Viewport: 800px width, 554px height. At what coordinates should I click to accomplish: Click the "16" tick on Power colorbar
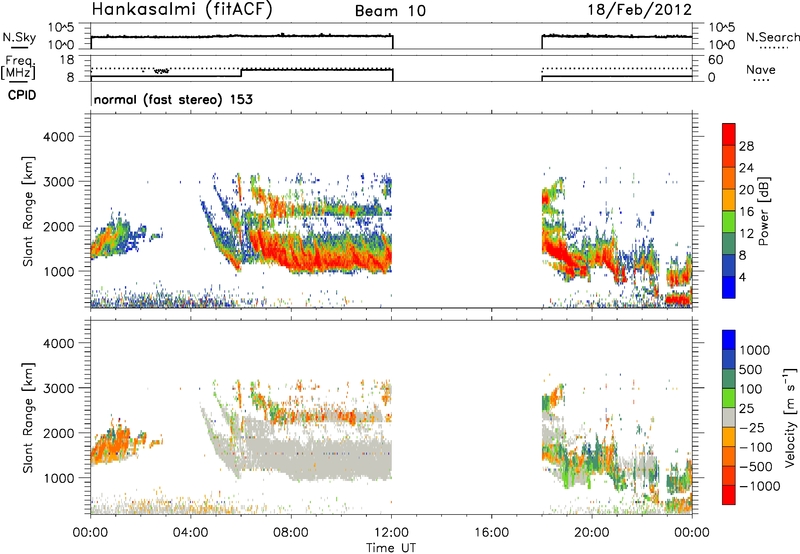pyautogui.click(x=746, y=212)
